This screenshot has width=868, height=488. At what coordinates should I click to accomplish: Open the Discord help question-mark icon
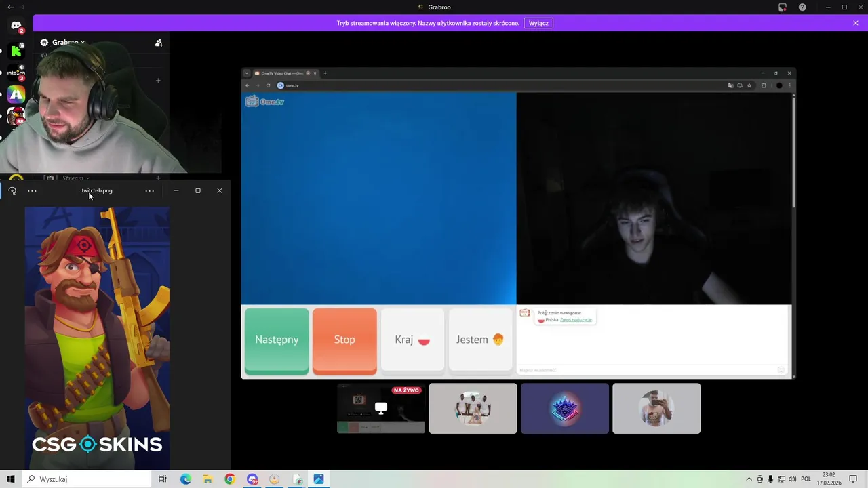(x=802, y=7)
